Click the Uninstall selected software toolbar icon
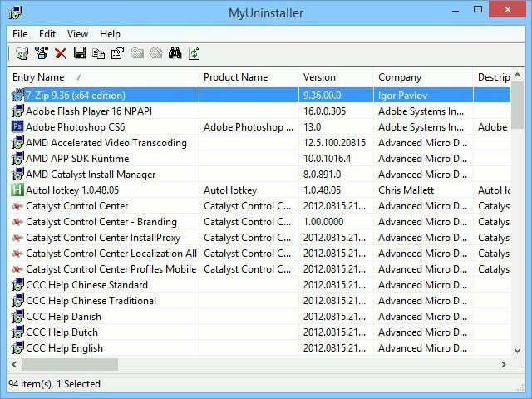532x399 pixels. [x=22, y=53]
